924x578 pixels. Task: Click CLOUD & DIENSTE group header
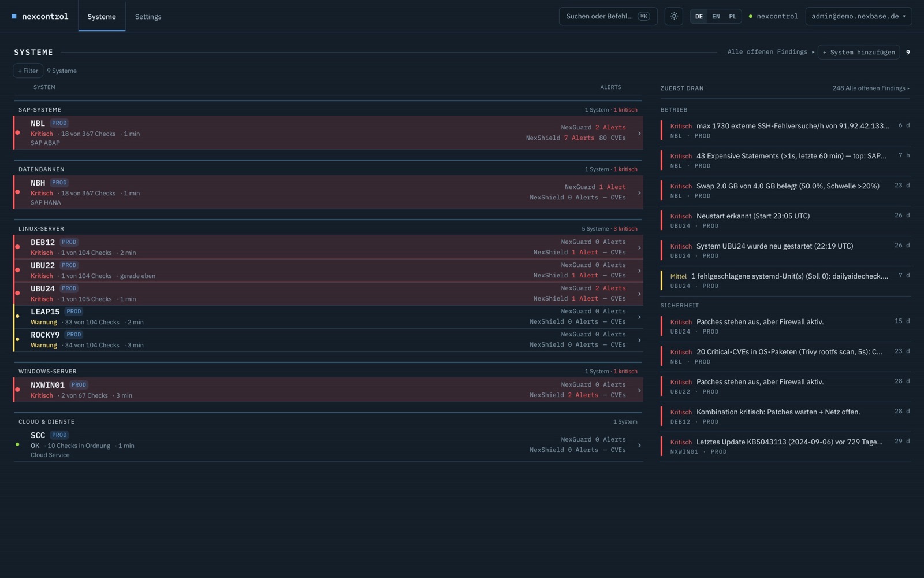[46, 421]
